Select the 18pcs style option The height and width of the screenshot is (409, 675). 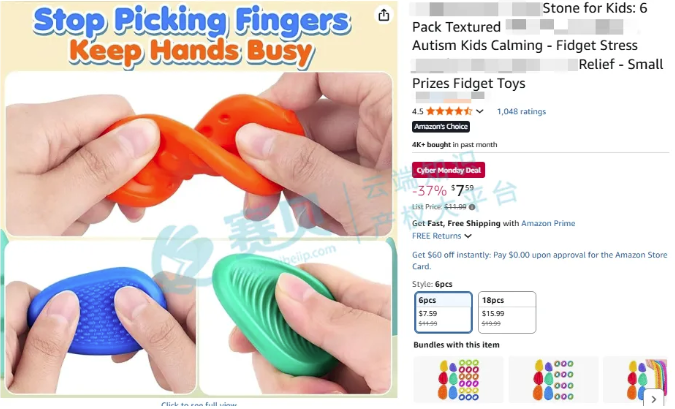507,313
